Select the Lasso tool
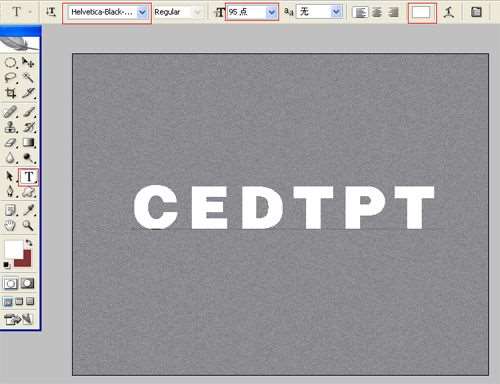The height and width of the screenshot is (384, 500). 10,78
